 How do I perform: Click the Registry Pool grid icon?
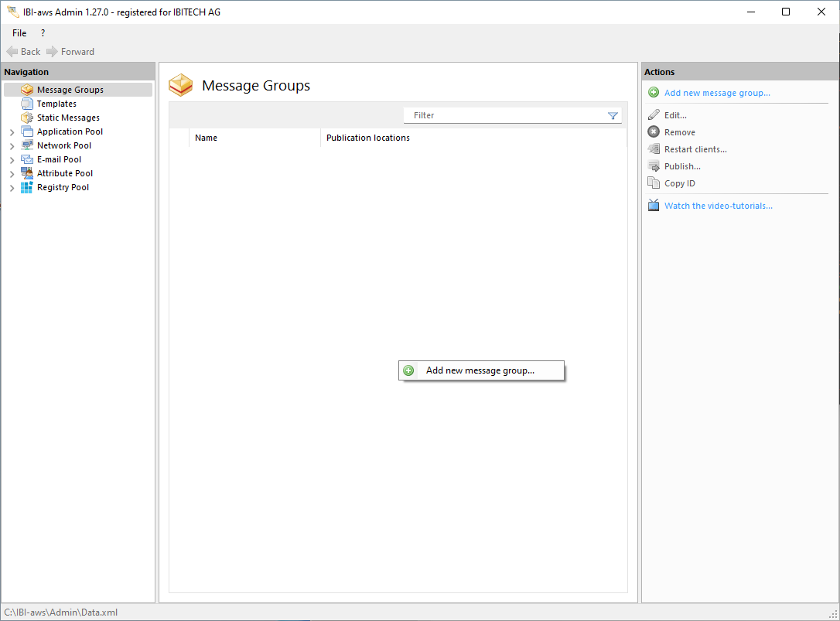(x=27, y=187)
